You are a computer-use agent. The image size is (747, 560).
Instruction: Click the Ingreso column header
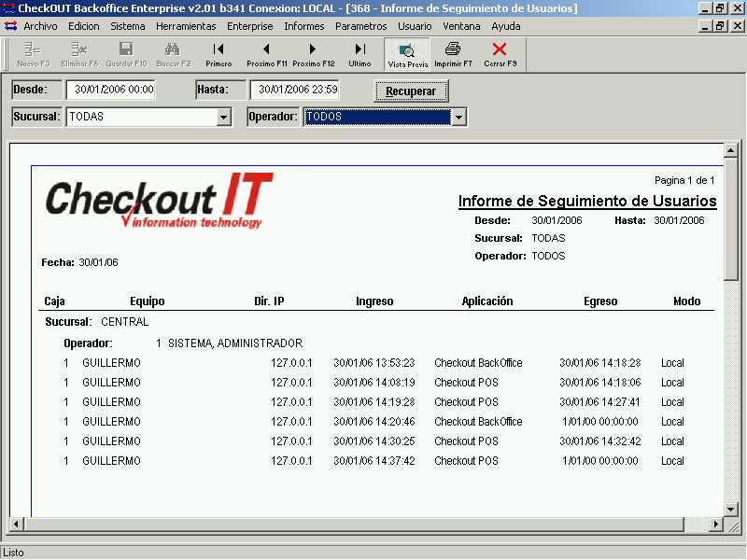tap(374, 301)
